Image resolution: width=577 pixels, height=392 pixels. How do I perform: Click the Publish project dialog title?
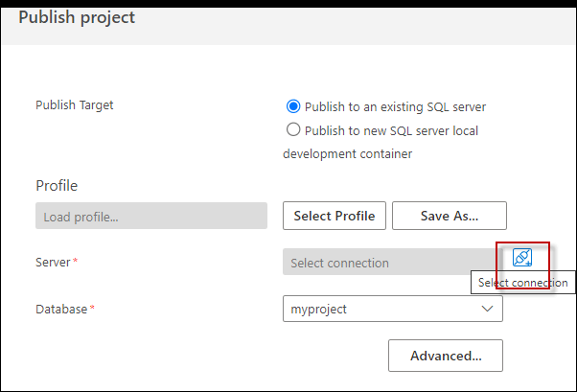[x=77, y=17]
